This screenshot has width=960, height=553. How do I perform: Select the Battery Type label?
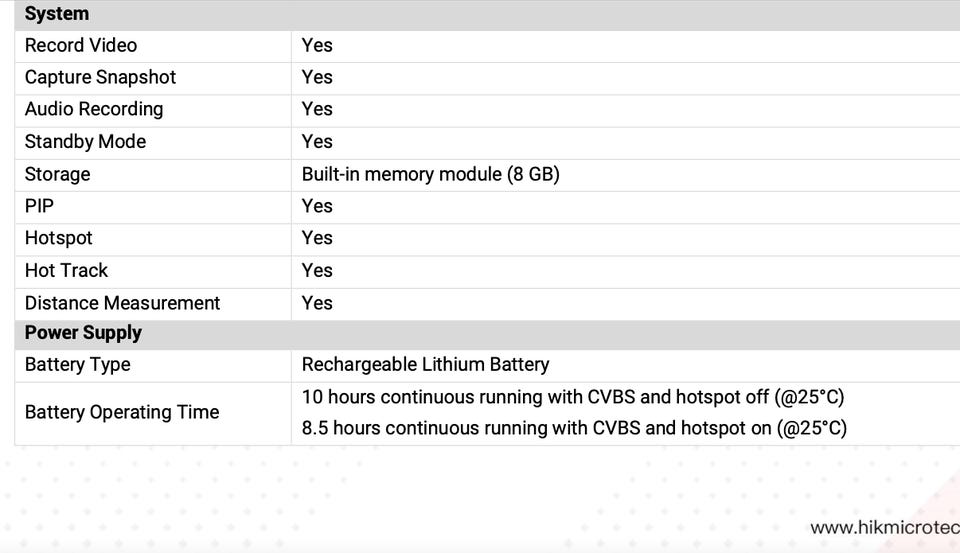point(77,365)
